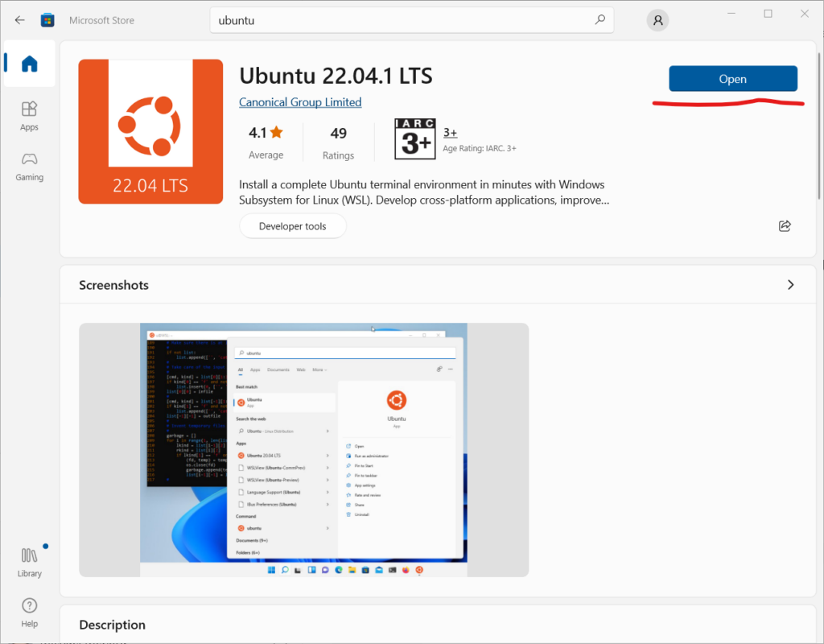Open Help from the sidebar

[x=30, y=613]
